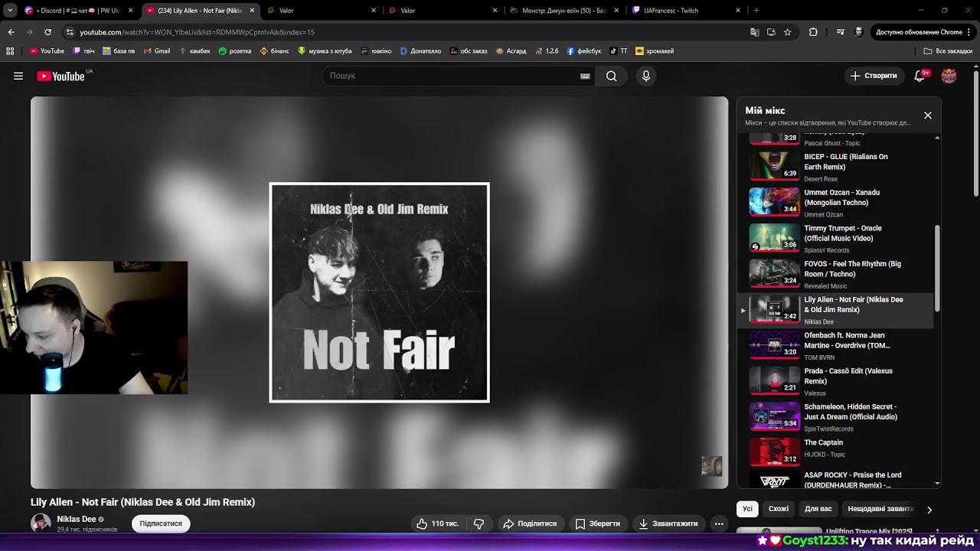980x551 pixels.
Task: Open Доступно обновление Chrome menu
Action: click(923, 32)
